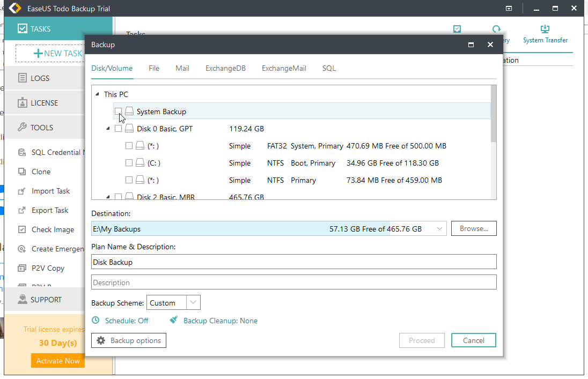The width and height of the screenshot is (588, 379).
Task: Collapse the Disk 2 Basic, MBR node
Action: 108,196
